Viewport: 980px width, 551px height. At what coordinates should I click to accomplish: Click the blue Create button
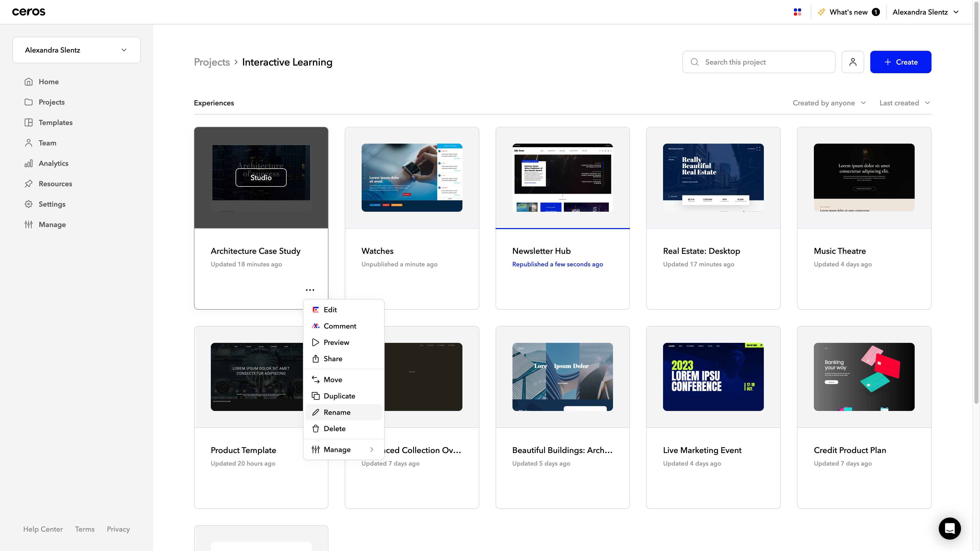click(x=900, y=62)
